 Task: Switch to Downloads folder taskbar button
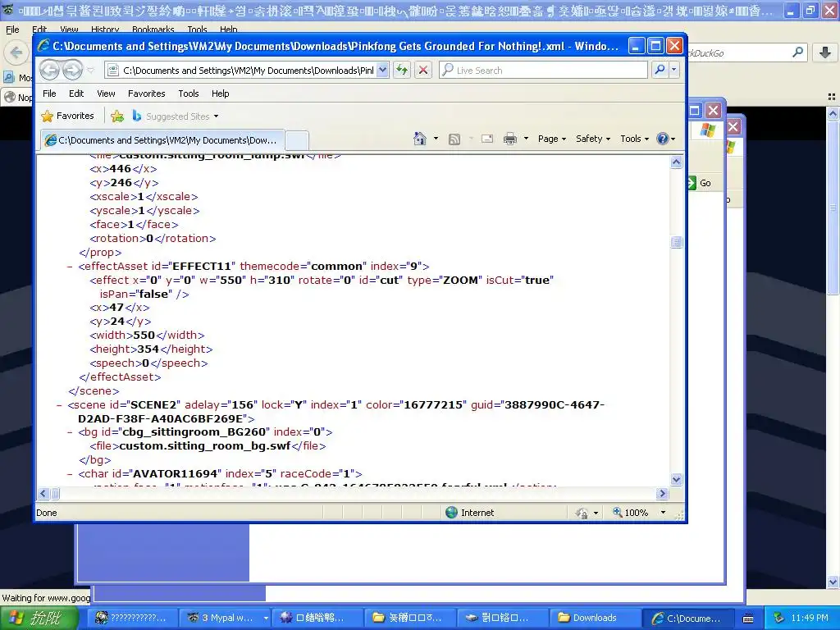[x=594, y=618]
